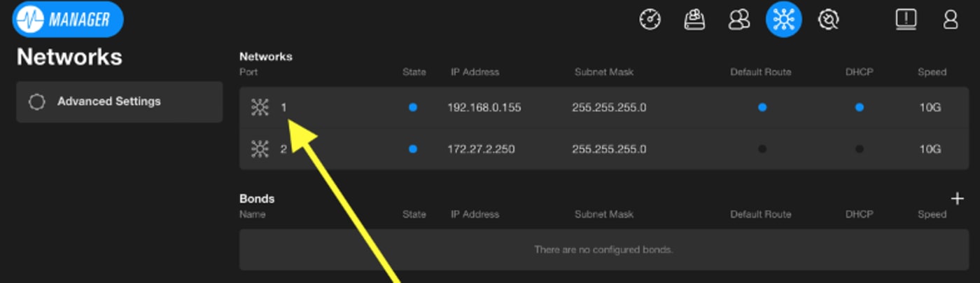The image size is (980, 283).
Task: Click the network icon for port 2
Action: coord(260,149)
